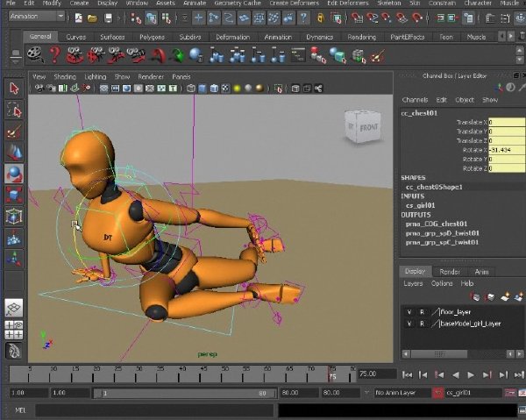Click the Show Manipulator tool
The height and width of the screenshot is (420, 526).
coord(14,259)
